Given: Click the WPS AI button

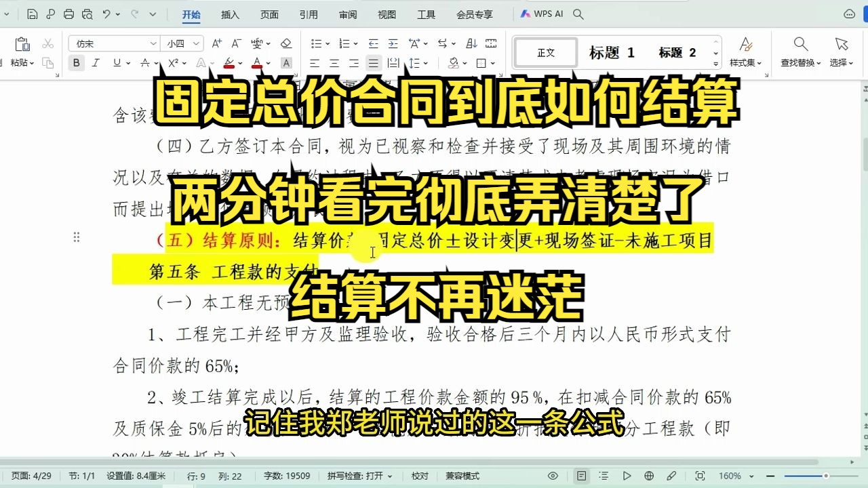Looking at the screenshot, I should coord(542,14).
